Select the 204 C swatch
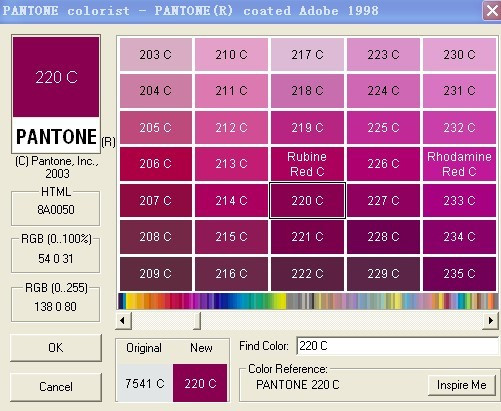The image size is (501, 411). tap(156, 91)
